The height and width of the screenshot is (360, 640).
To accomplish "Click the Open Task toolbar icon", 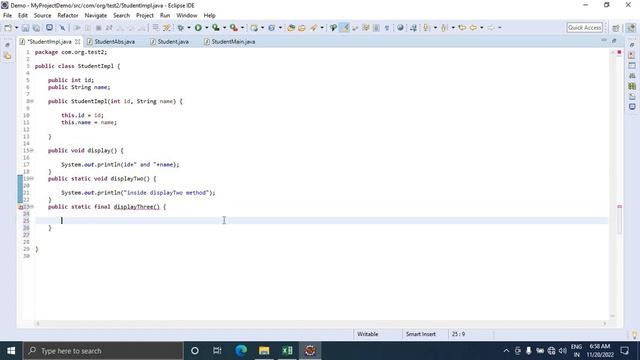I will click(302, 28).
